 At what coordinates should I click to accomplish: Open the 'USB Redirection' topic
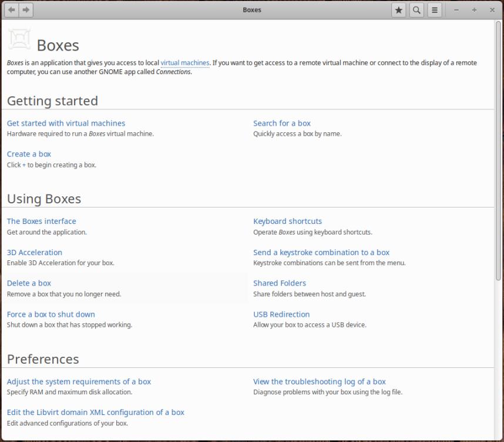click(281, 314)
